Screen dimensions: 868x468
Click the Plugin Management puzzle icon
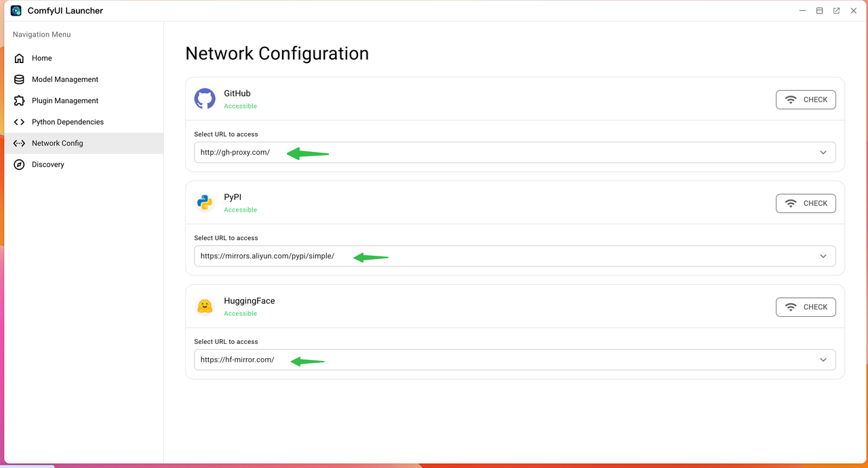pyautogui.click(x=19, y=101)
